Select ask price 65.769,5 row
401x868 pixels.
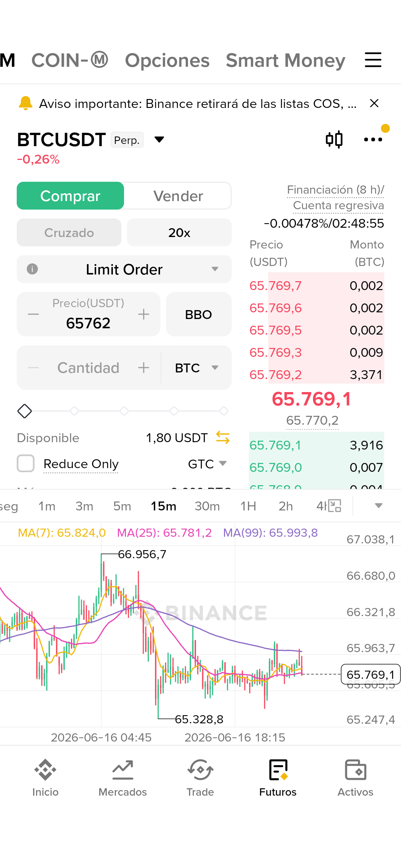click(x=317, y=330)
